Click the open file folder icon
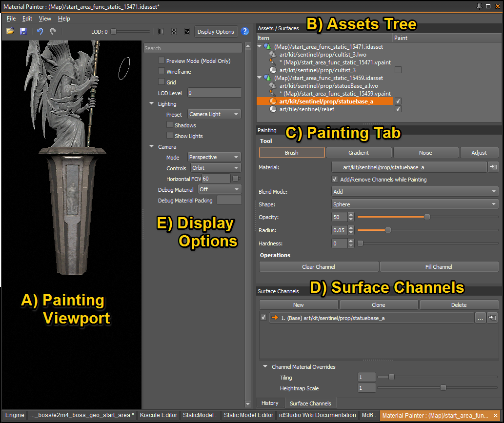Viewport: 504px width, 423px height. (10, 31)
